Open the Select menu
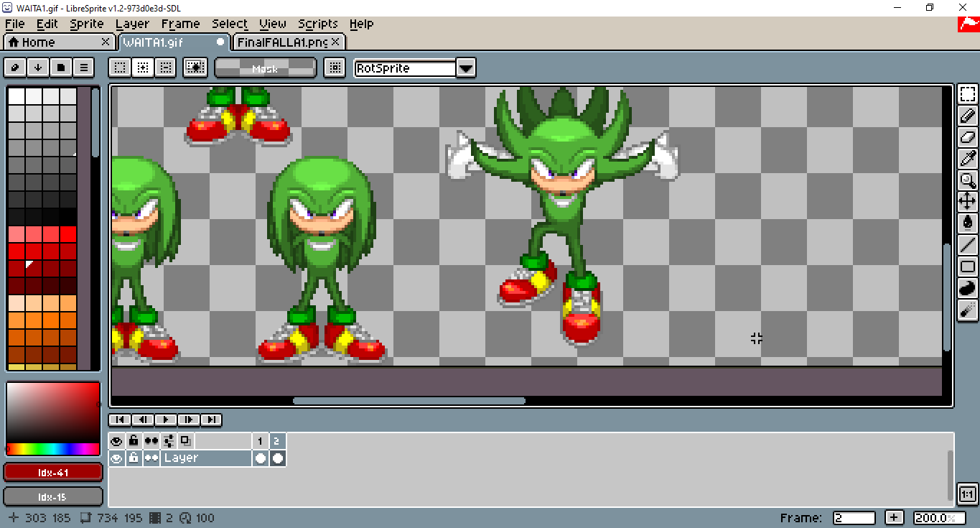Viewport: 980px width, 528px height. click(230, 24)
